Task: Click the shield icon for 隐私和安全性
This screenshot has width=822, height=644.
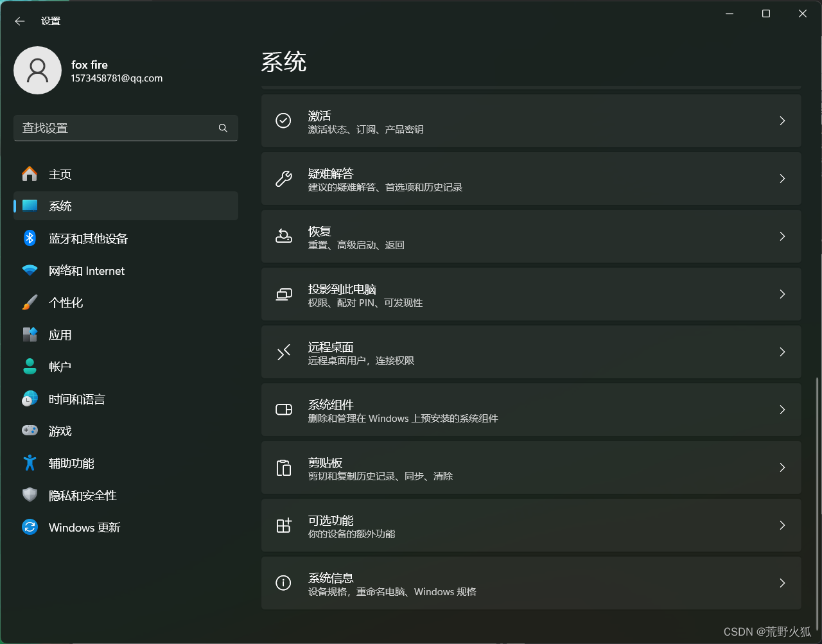Action: [x=30, y=495]
